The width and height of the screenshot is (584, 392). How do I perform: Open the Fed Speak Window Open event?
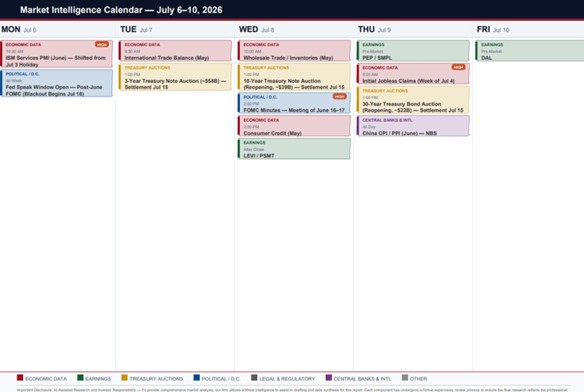click(x=56, y=83)
